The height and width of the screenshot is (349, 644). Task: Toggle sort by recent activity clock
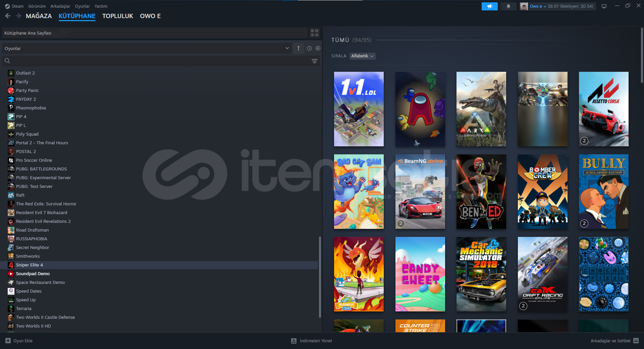pyautogui.click(x=309, y=48)
